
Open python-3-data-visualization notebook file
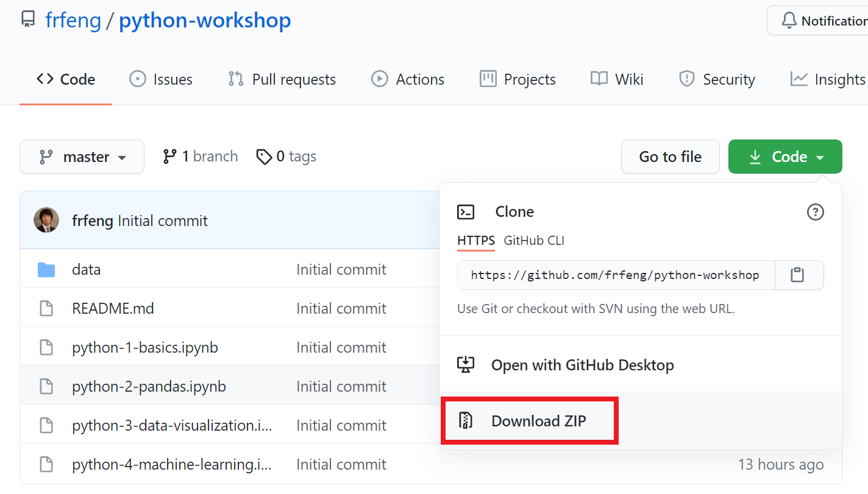pos(172,425)
